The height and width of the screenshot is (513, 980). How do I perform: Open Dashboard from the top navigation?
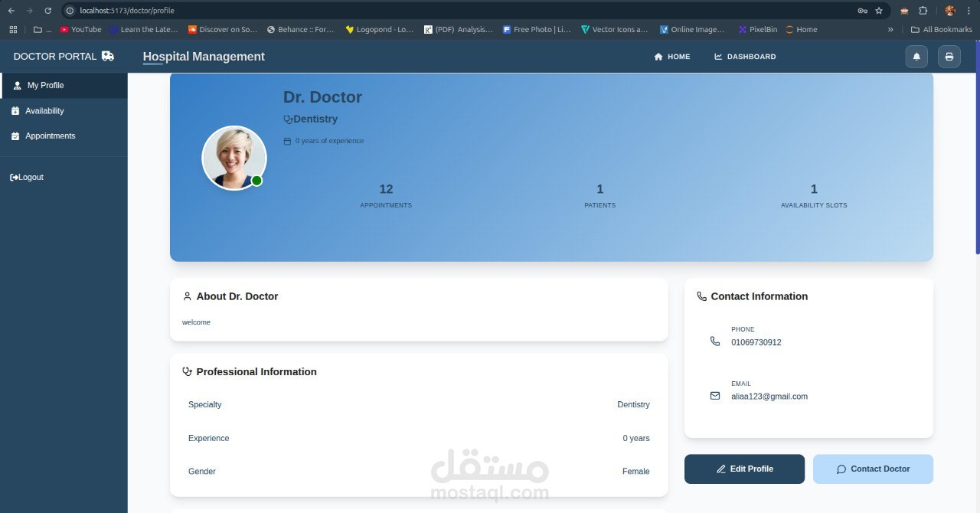point(745,57)
